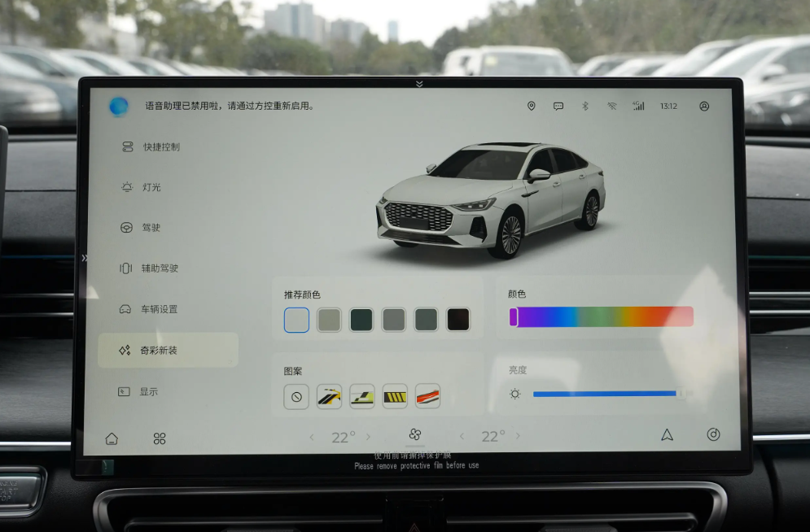Select the gray-green recommended color swatch
Viewport: 810px width, 532px height.
click(x=426, y=320)
